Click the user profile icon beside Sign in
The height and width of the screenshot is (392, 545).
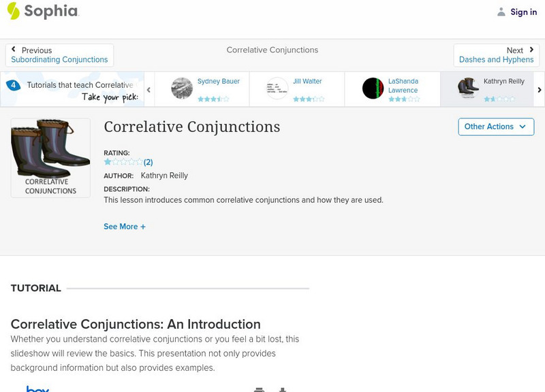(x=501, y=12)
